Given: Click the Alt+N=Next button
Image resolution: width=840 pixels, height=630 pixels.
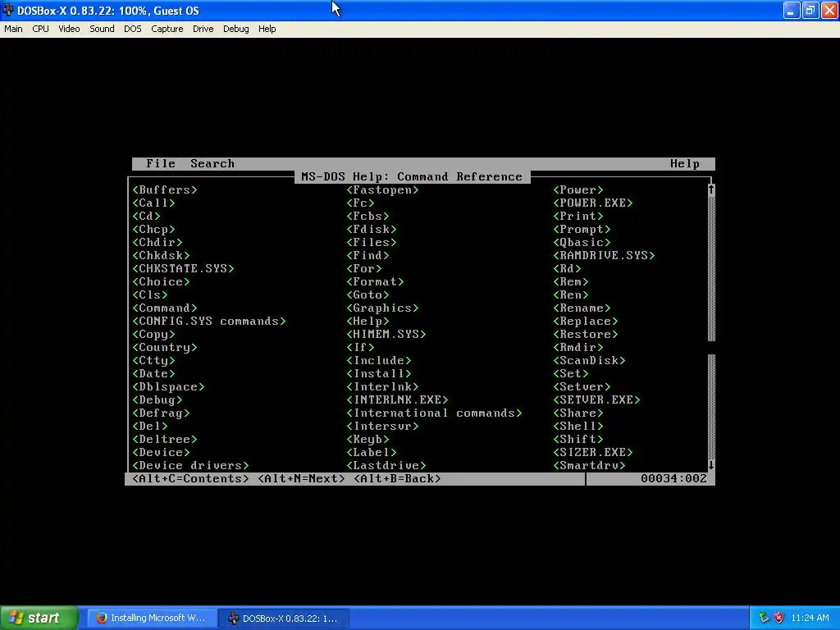Looking at the screenshot, I should tap(301, 478).
